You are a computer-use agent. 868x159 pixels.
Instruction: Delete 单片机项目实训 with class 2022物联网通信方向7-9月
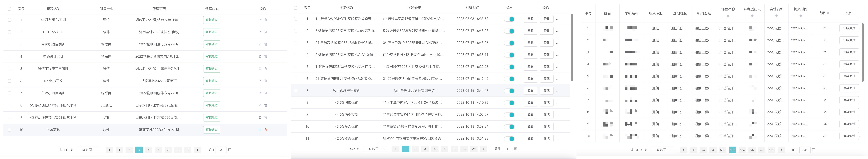coord(266,44)
